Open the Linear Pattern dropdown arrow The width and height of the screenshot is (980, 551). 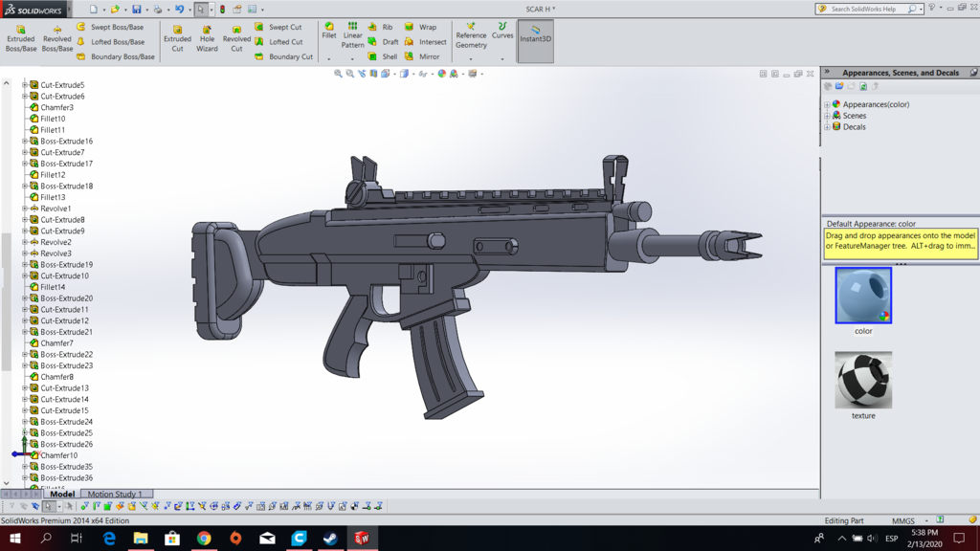coord(352,58)
